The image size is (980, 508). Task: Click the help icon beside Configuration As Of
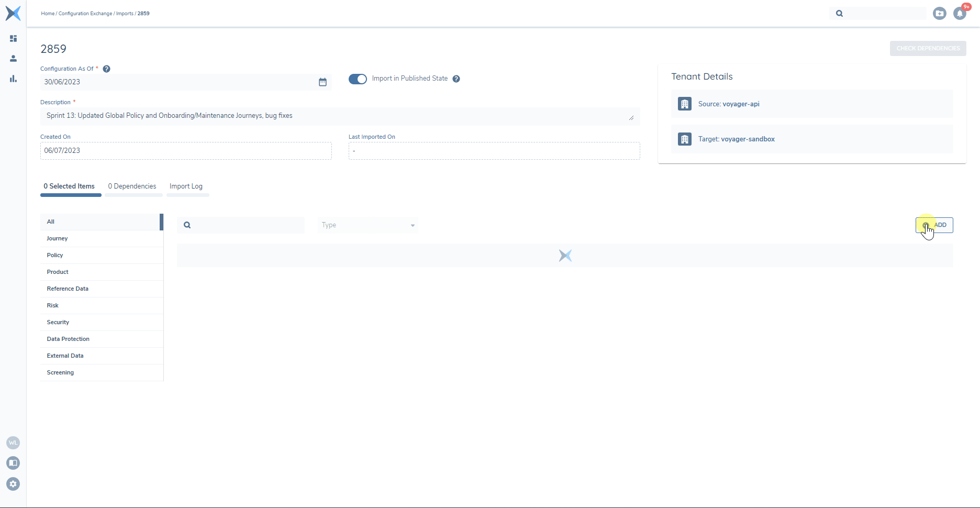coord(106,69)
